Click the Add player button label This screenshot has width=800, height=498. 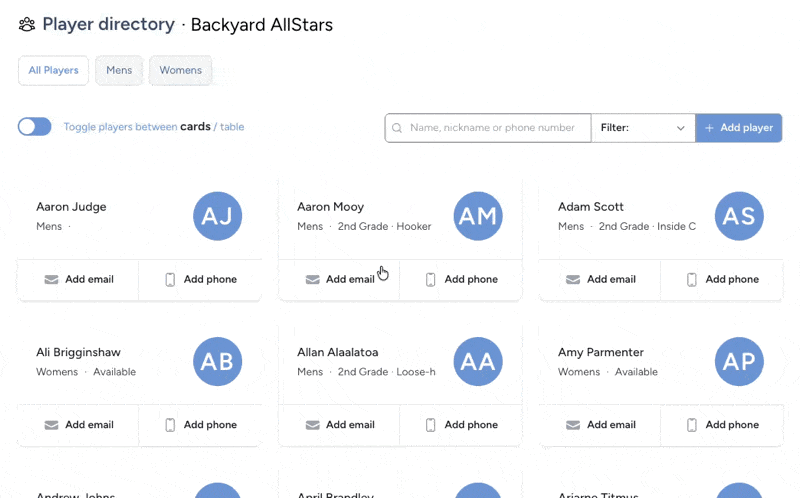[746, 128]
